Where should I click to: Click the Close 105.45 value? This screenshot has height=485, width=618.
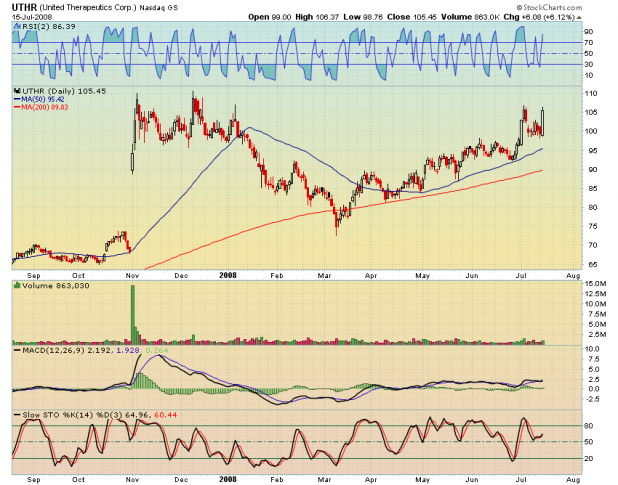(411, 17)
